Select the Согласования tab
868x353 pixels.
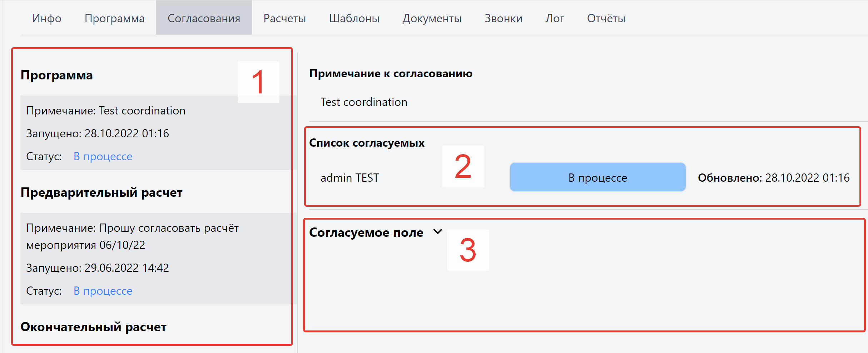pyautogui.click(x=204, y=18)
